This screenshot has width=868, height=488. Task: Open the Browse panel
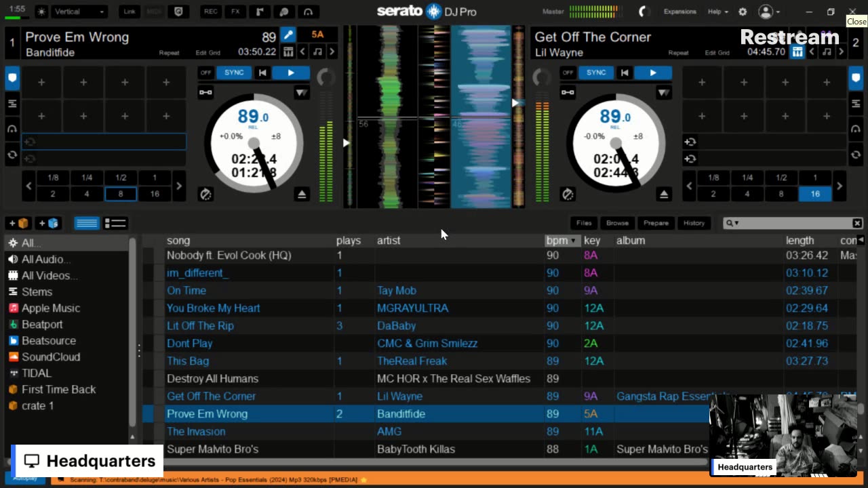click(617, 223)
